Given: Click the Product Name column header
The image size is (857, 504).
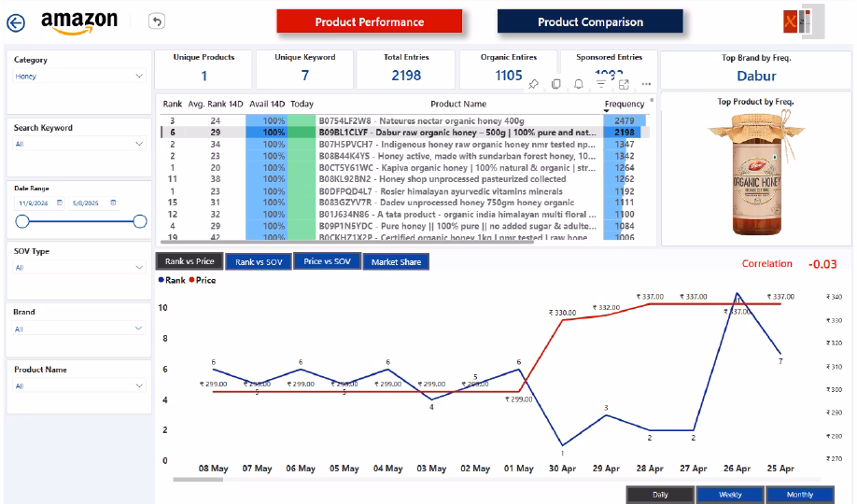Looking at the screenshot, I should 458,104.
